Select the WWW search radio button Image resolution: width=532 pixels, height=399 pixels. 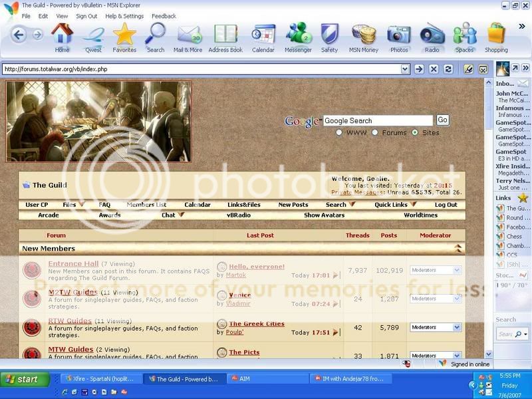[x=339, y=132]
